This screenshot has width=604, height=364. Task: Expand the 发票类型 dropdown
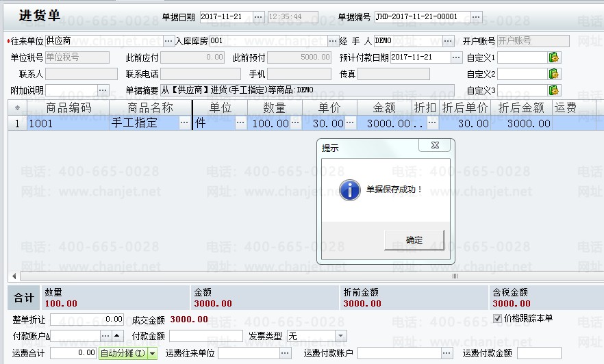pos(340,336)
